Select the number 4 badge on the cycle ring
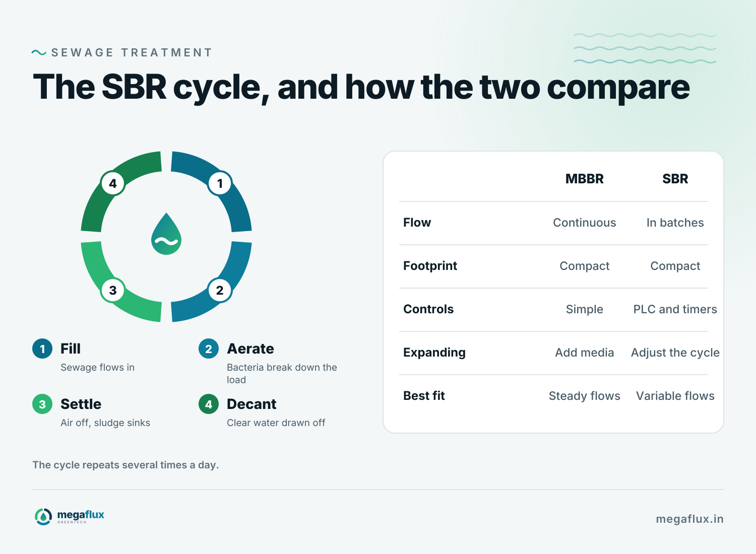756x554 pixels. 113,183
